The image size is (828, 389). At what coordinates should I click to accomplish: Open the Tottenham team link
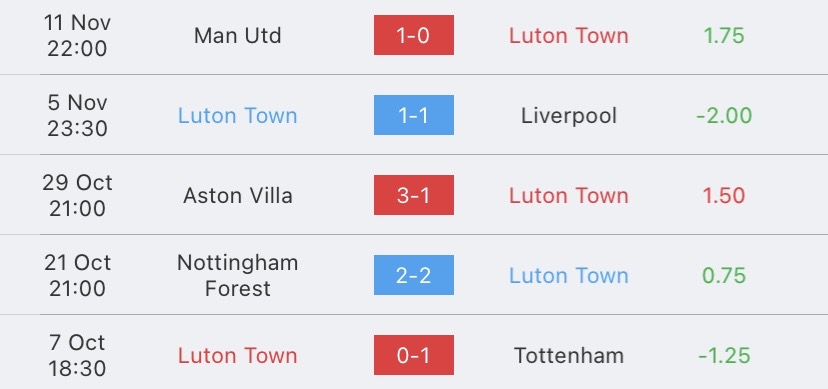click(569, 355)
